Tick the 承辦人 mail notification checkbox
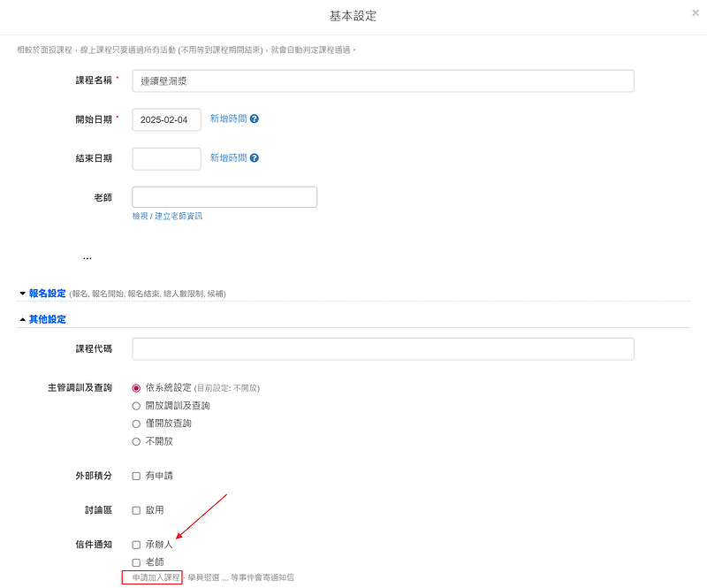The image size is (707, 588). point(136,545)
